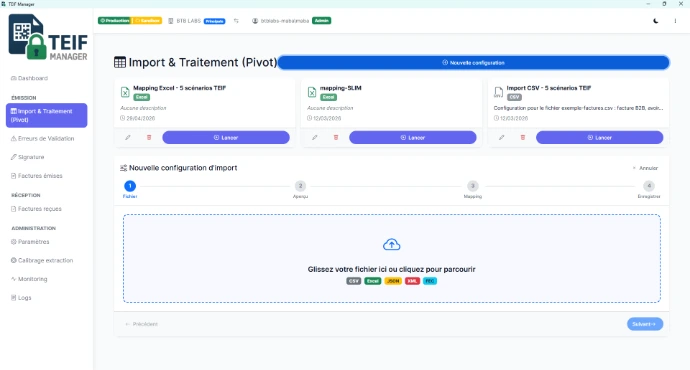690x370 pixels.
Task: Edit the Import CSV - 5 scénarios configuration
Action: pyautogui.click(x=501, y=138)
